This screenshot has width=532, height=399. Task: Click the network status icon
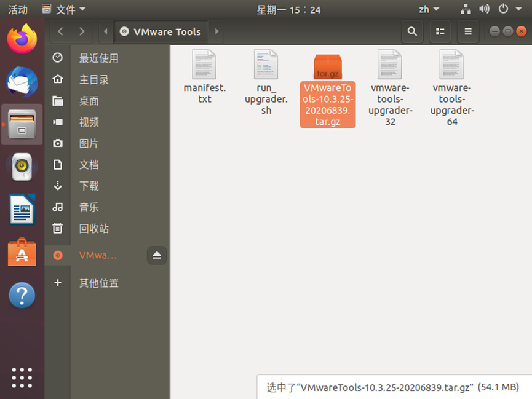tap(466, 9)
